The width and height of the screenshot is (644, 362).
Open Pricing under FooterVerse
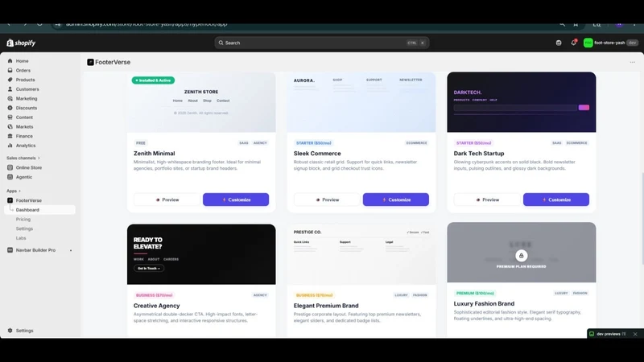tap(23, 219)
